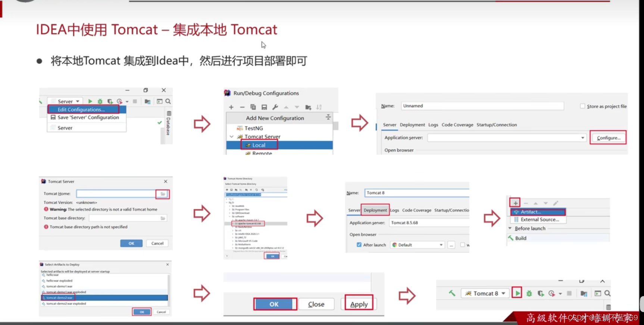Open the Default browser dropdown

click(x=418, y=245)
